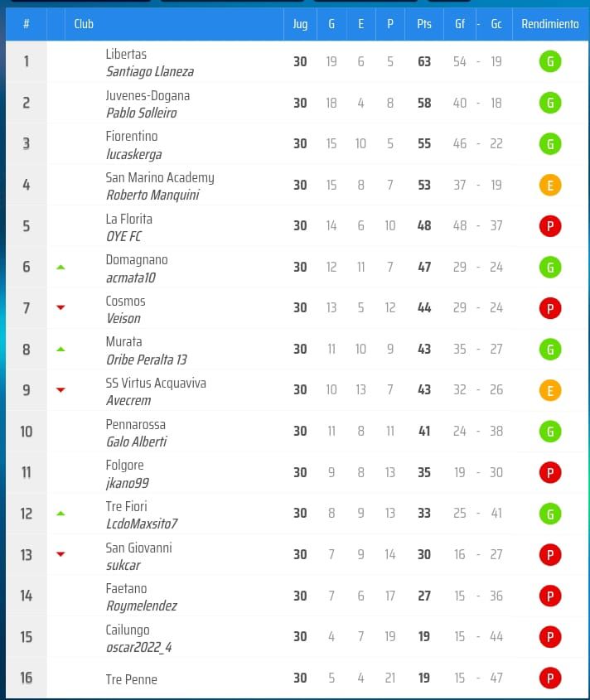The width and height of the screenshot is (590, 700).
Task: Select Pennarossa team name
Action: [x=136, y=424]
